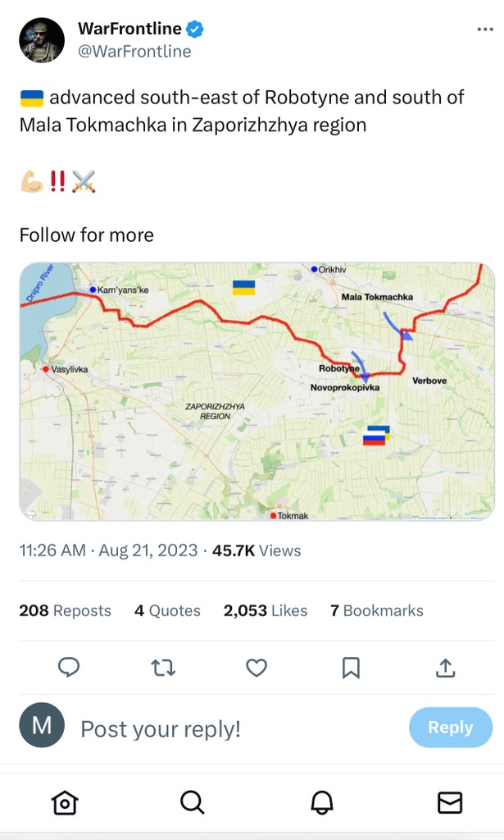Screen dimensions: 504x840
Task: Open the three-dot more options menu
Action: click(x=484, y=30)
